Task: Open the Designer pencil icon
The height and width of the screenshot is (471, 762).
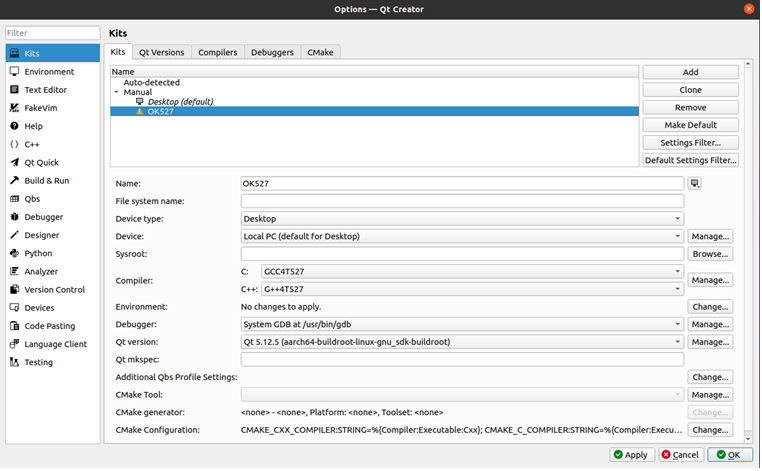Action: 15,235
